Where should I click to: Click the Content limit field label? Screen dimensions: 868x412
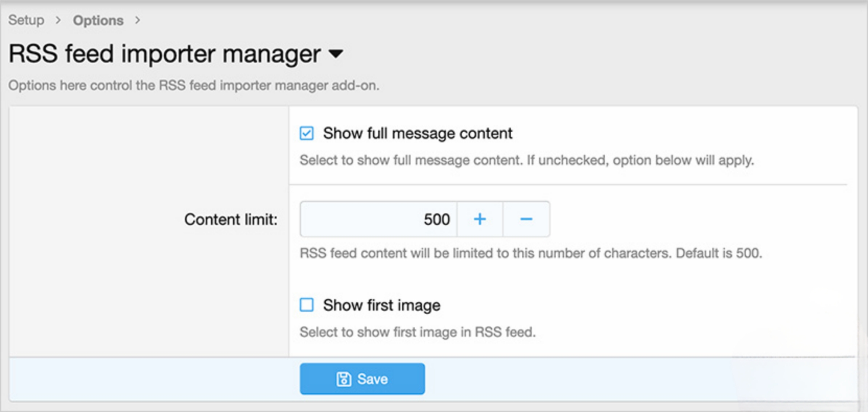coord(231,220)
